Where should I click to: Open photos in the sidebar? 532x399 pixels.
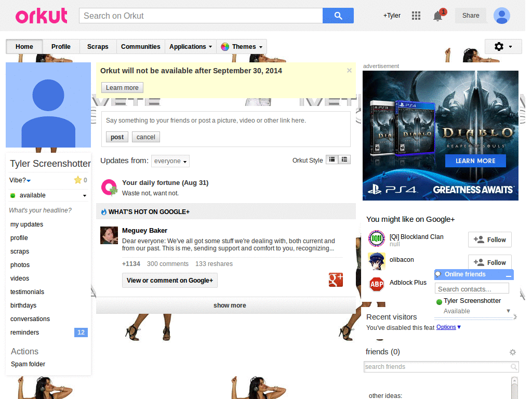tap(20, 265)
